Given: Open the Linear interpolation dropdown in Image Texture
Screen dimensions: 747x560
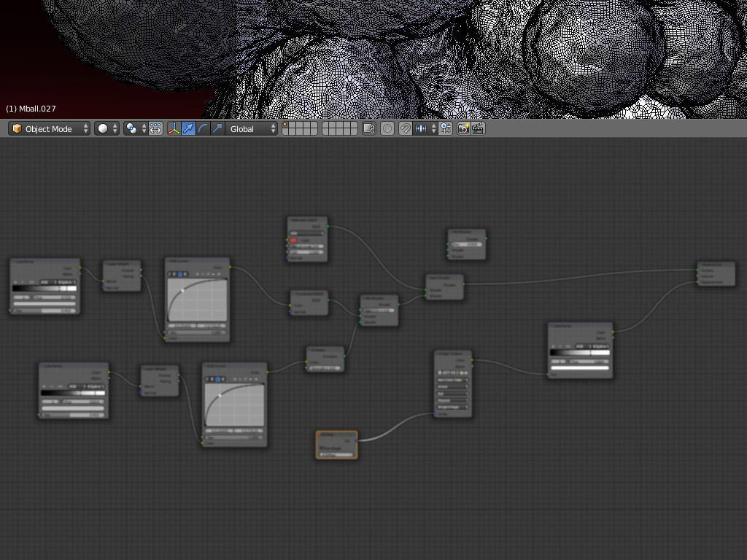Looking at the screenshot, I should pos(452,386).
